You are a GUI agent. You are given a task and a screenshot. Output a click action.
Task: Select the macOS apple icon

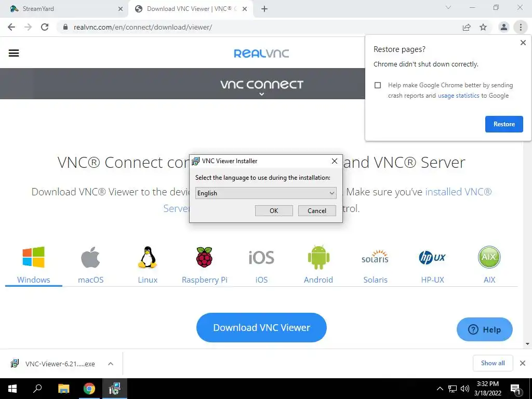(90, 258)
